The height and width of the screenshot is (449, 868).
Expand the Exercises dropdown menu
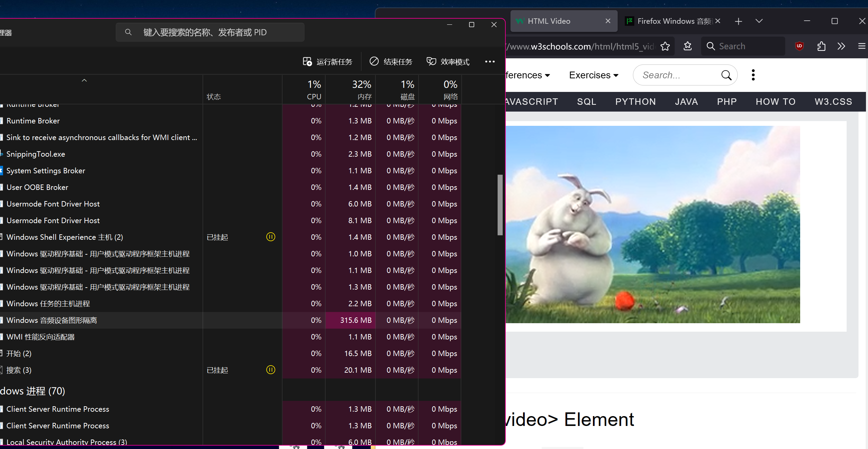(594, 75)
